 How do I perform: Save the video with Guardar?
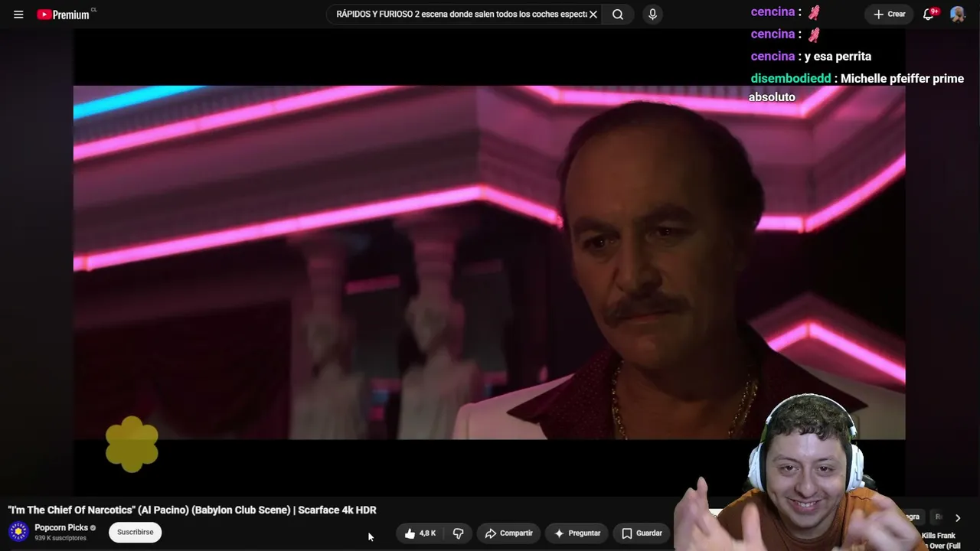(642, 533)
